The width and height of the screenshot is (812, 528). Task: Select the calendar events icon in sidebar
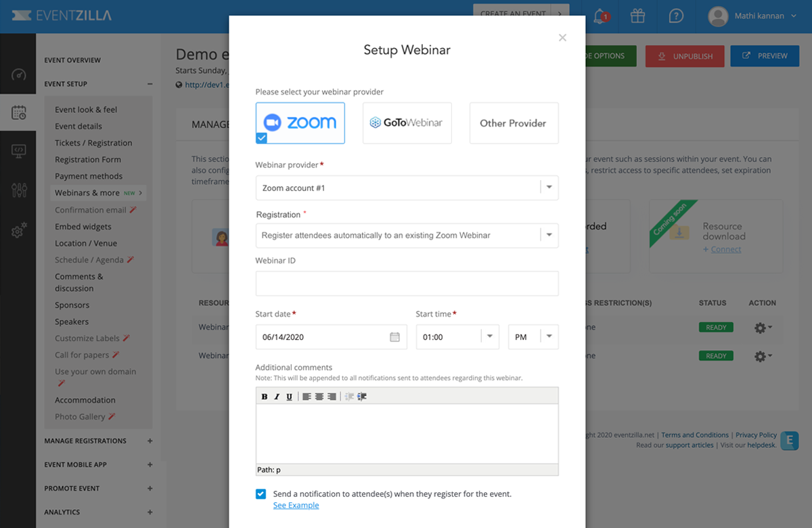(x=18, y=113)
